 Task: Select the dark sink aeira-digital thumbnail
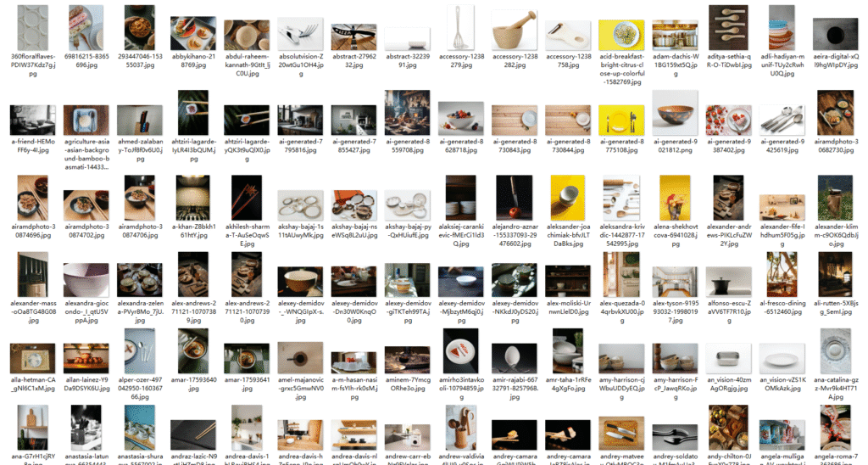(x=835, y=34)
